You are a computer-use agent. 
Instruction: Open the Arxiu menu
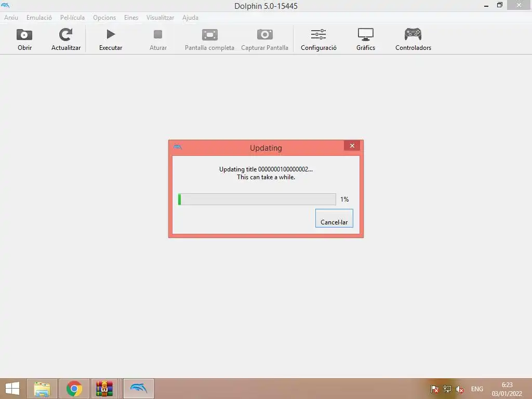[x=11, y=18]
